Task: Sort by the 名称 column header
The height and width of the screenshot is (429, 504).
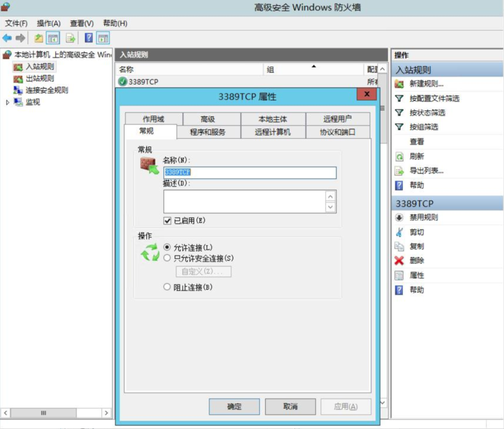Action: [x=190, y=69]
